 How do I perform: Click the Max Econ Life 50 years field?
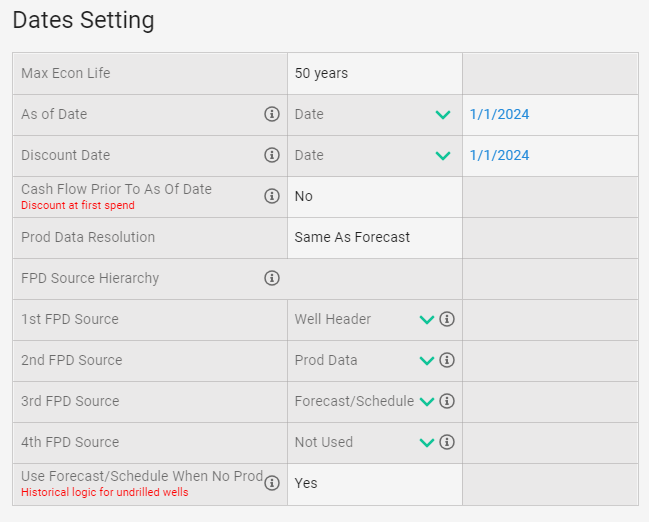[321, 73]
